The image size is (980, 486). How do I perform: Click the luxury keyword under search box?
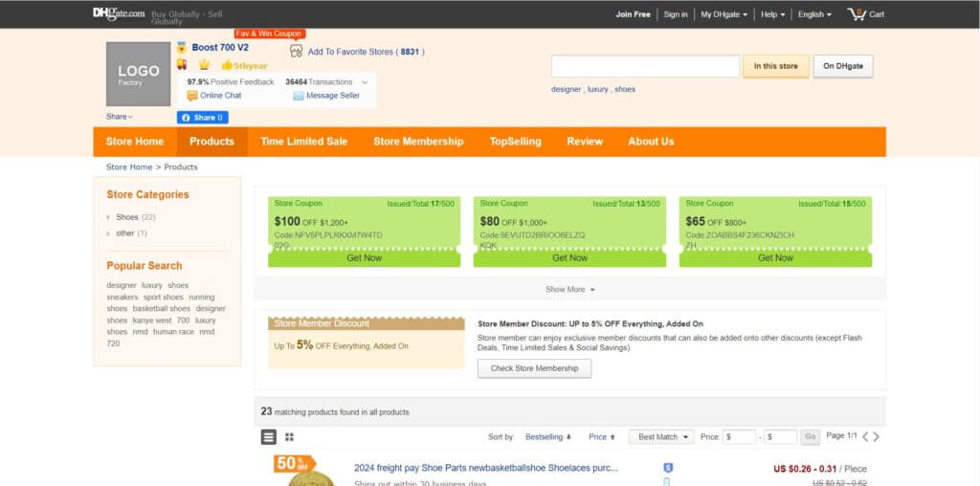pyautogui.click(x=597, y=89)
